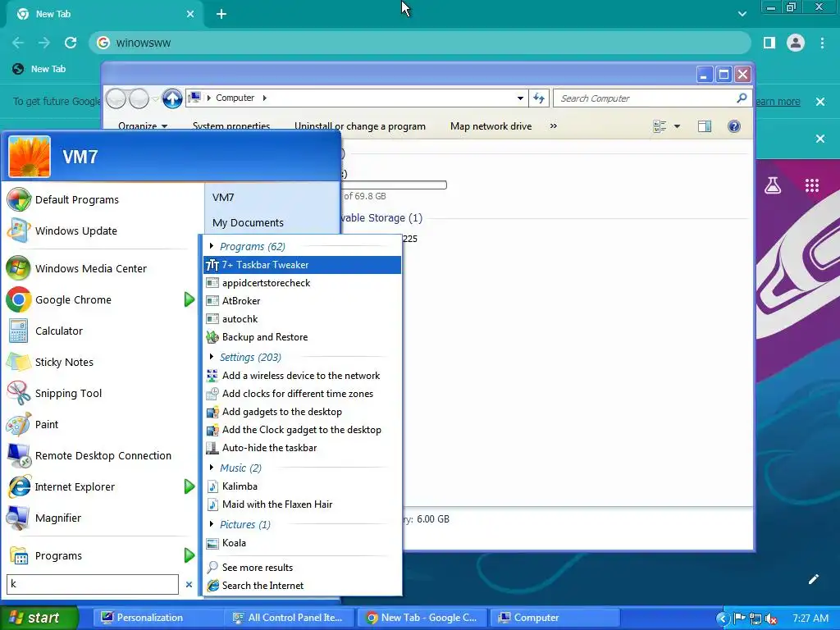Launch Internet Explorer from start menu
The width and height of the screenshot is (840, 630).
92,487
